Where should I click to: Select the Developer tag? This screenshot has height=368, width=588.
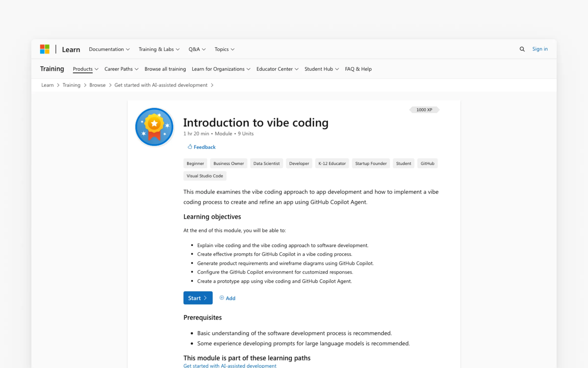tap(299, 163)
